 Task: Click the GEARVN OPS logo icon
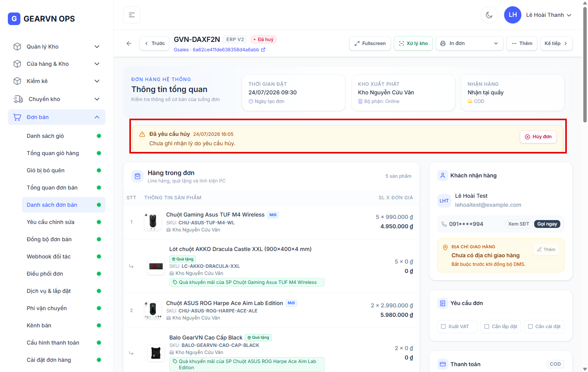point(14,18)
